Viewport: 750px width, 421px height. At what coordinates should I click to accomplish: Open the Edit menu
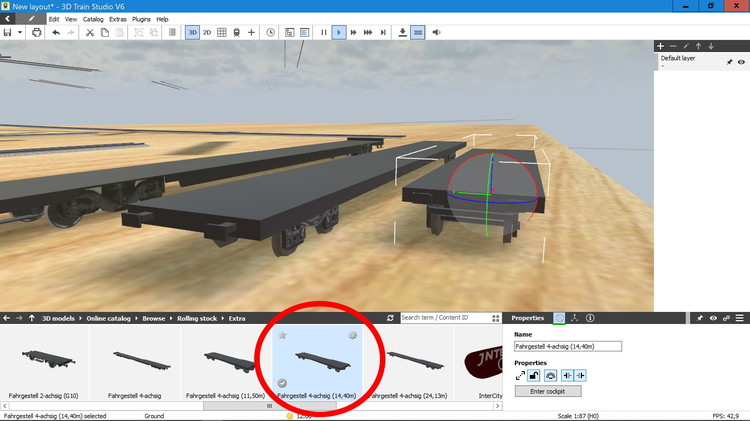click(x=54, y=19)
